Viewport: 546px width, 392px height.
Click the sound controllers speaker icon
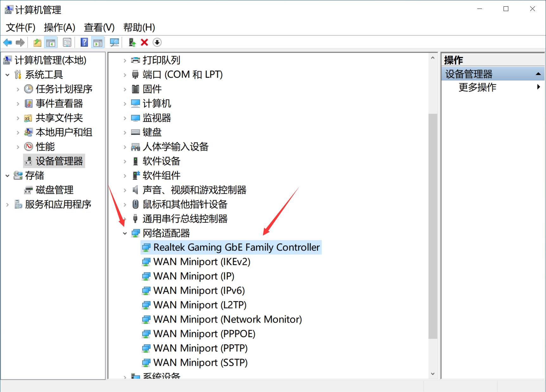point(136,190)
